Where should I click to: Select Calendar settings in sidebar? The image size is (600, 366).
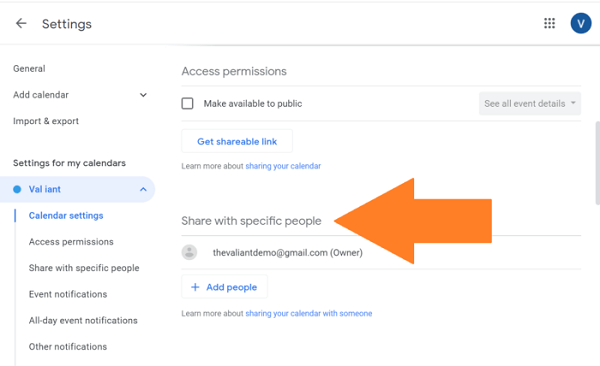click(66, 216)
